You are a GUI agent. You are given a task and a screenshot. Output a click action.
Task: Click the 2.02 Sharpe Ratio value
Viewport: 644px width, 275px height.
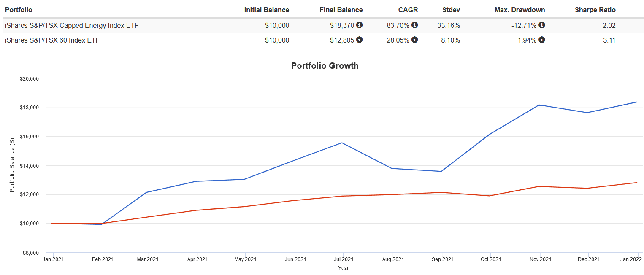coord(609,25)
